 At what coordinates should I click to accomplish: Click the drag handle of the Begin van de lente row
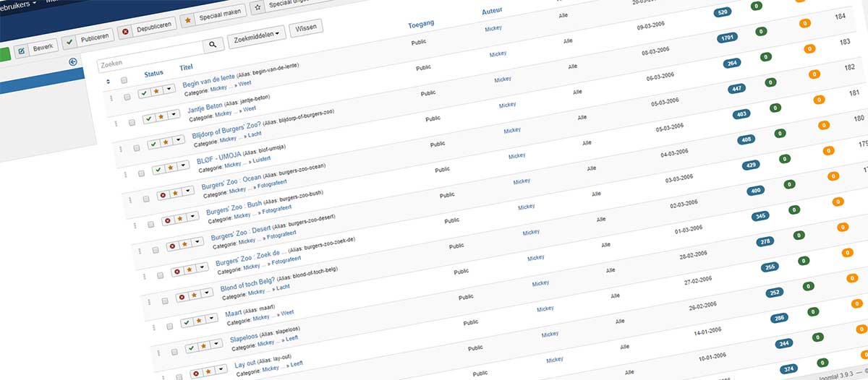(111, 98)
